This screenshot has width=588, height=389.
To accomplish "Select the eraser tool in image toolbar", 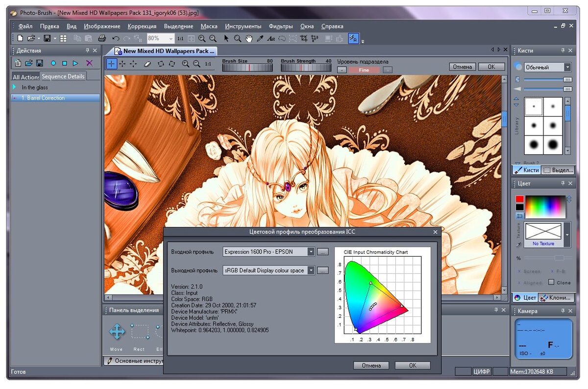I will point(147,64).
